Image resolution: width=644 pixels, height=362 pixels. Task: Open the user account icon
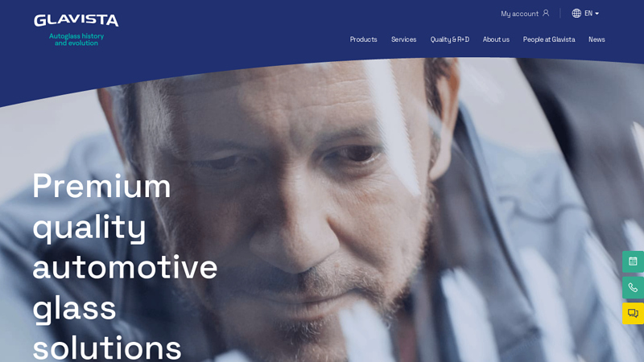[x=546, y=14]
